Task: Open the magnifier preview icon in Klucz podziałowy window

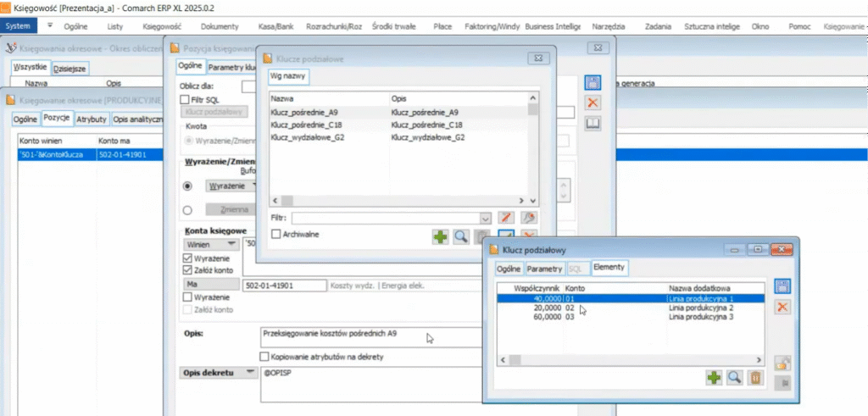Action: pos(735,378)
